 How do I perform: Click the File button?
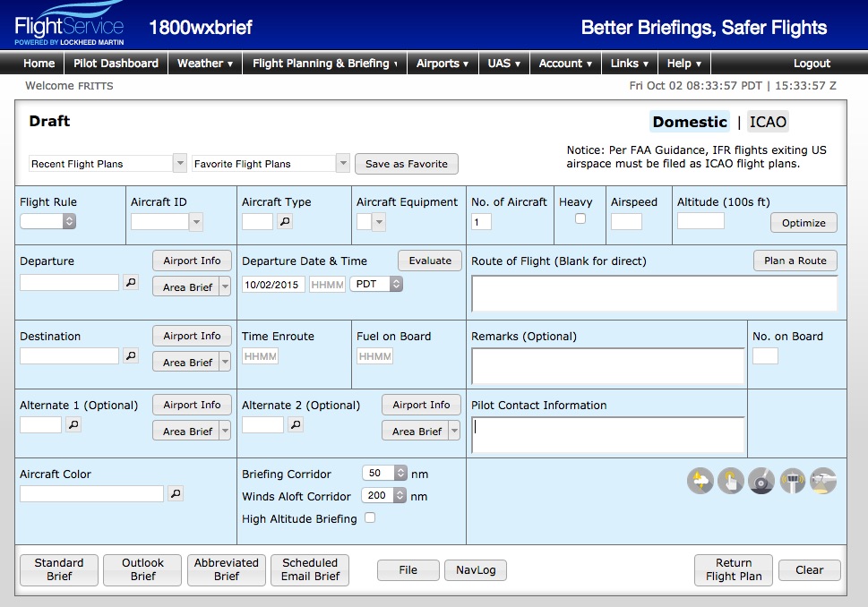(408, 570)
